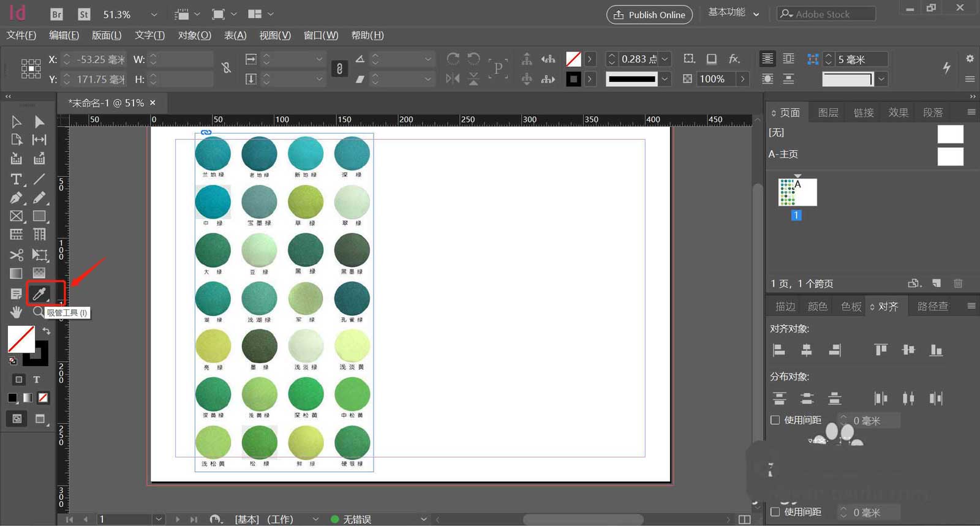Toggle the bottom 使用间距 checkbox
The width and height of the screenshot is (980, 526).
pos(775,512)
